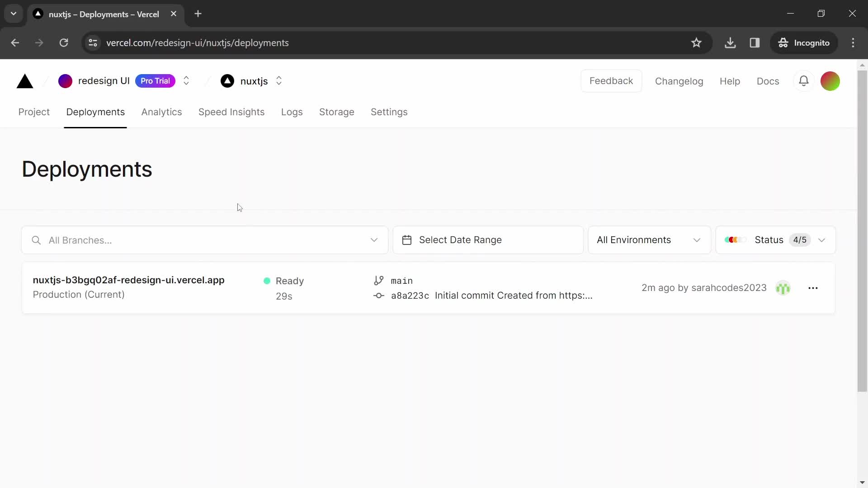Click the notification bell icon

(x=804, y=80)
